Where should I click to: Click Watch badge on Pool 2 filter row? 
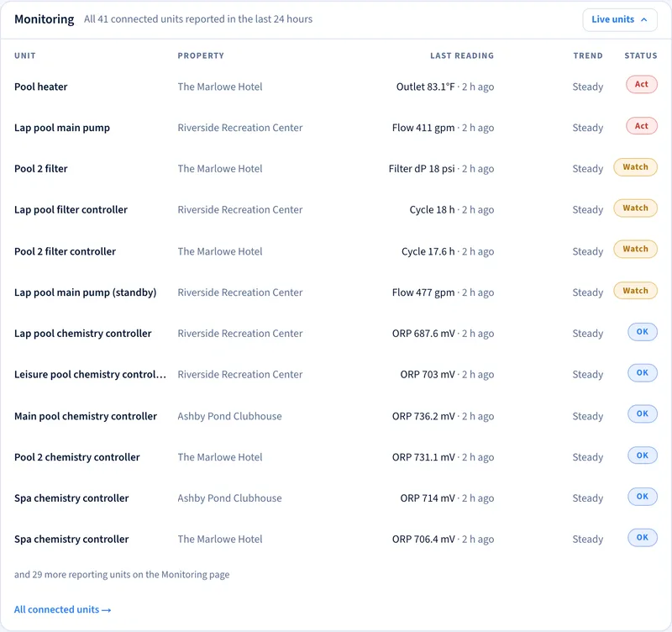(635, 167)
